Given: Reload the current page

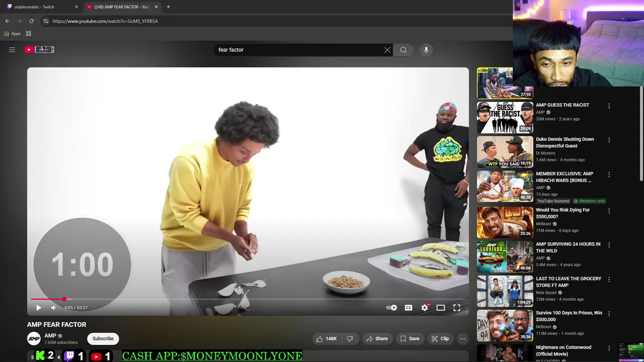Looking at the screenshot, I should point(31,21).
